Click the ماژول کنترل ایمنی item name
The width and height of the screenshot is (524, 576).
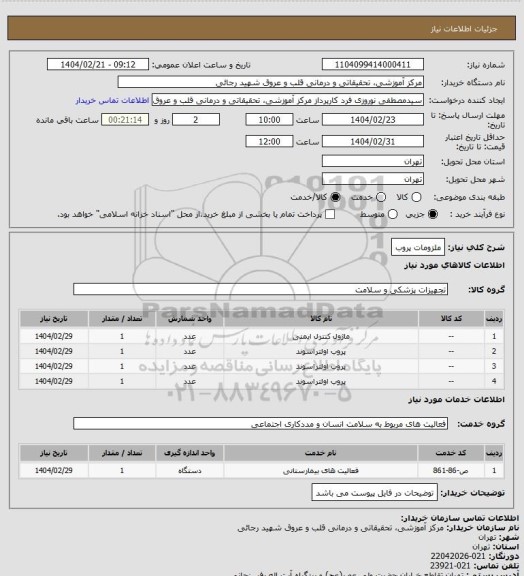[321, 336]
